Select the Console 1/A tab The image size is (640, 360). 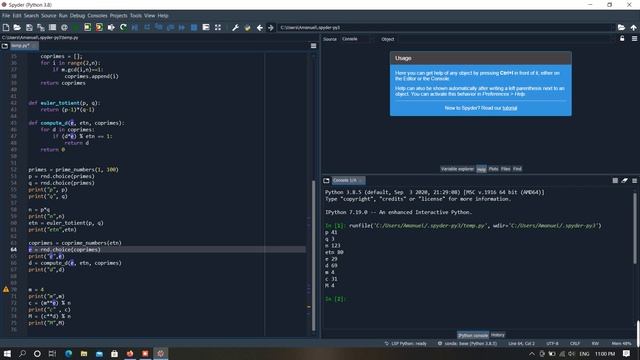348,180
